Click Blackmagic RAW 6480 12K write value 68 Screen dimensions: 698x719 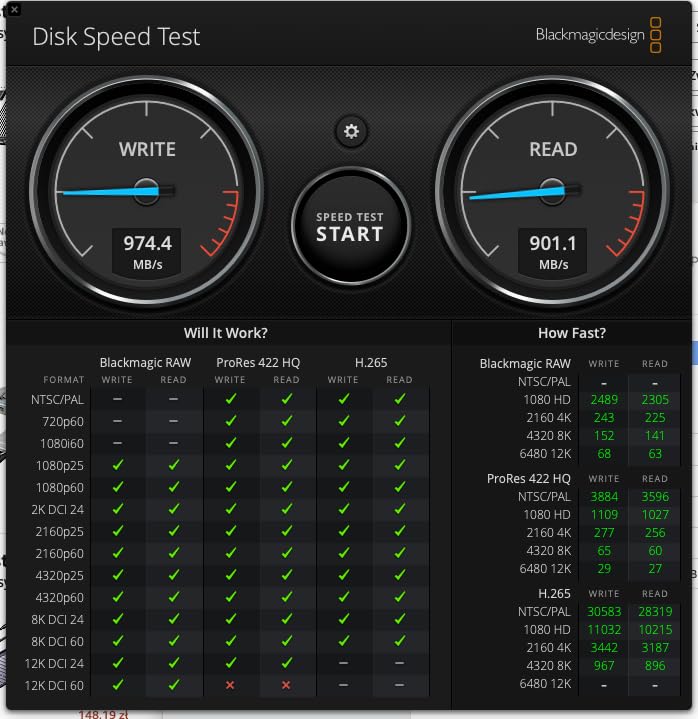click(604, 454)
